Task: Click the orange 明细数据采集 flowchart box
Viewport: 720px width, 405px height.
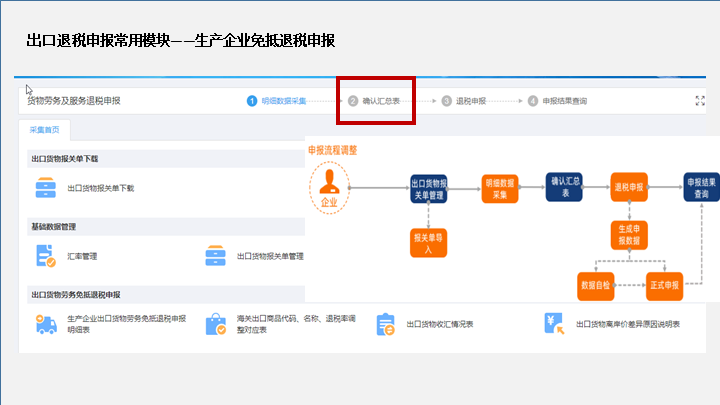Action: [500, 188]
